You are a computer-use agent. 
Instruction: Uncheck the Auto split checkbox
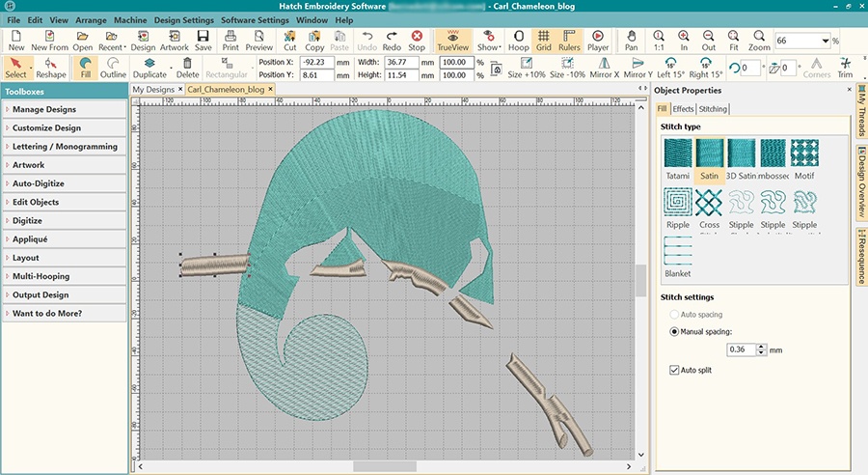674,370
